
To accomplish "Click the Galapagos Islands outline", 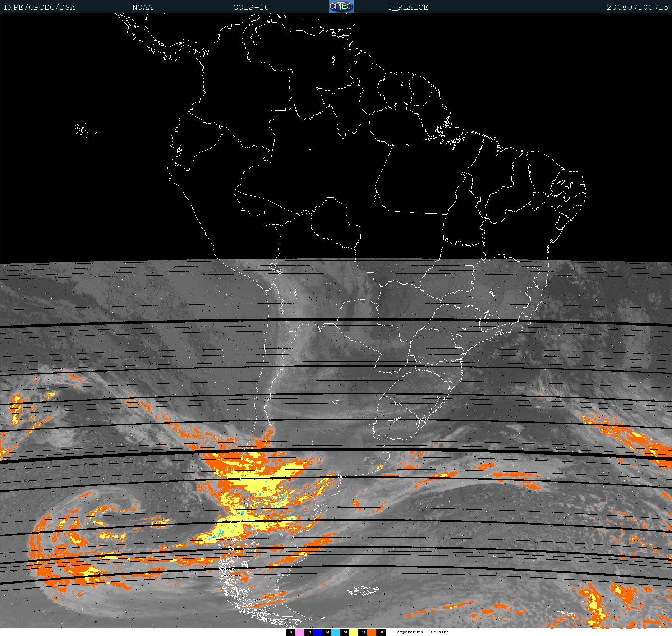I will pyautogui.click(x=80, y=130).
